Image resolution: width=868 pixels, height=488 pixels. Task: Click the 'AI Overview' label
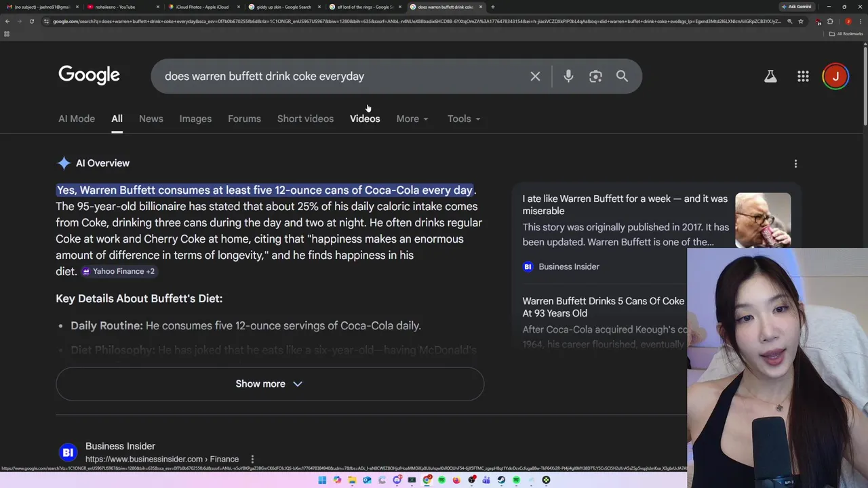coord(102,163)
